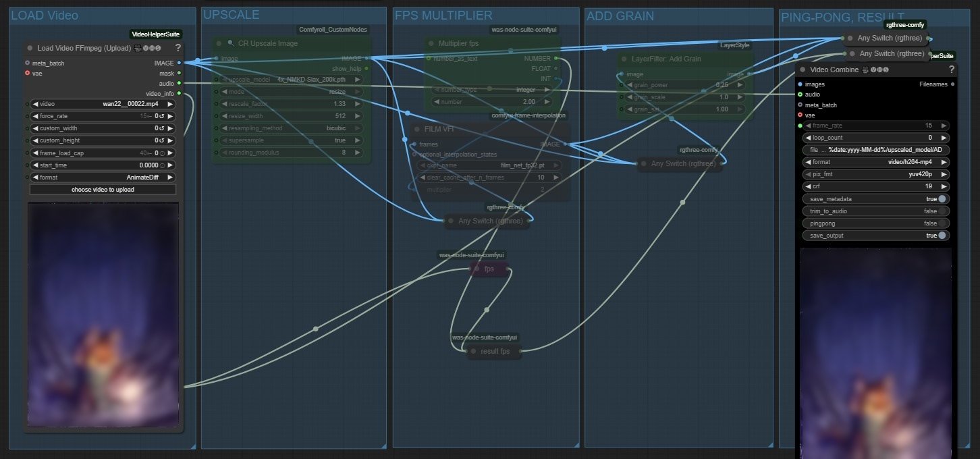Decrease crf value with left arrow
This screenshot has width=980, height=459.
[808, 186]
